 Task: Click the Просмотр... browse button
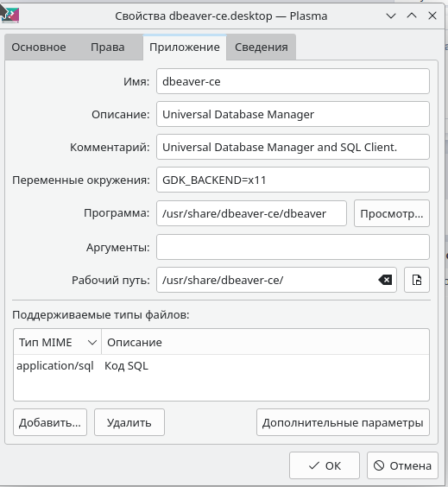click(x=392, y=213)
